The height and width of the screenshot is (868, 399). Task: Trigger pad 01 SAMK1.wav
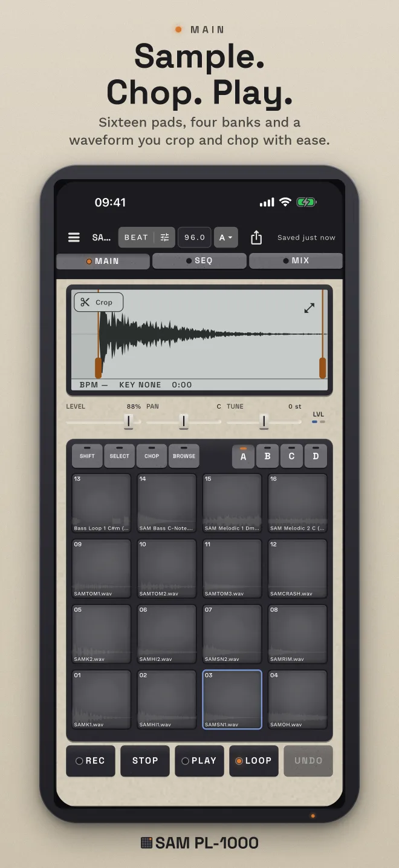(102, 699)
